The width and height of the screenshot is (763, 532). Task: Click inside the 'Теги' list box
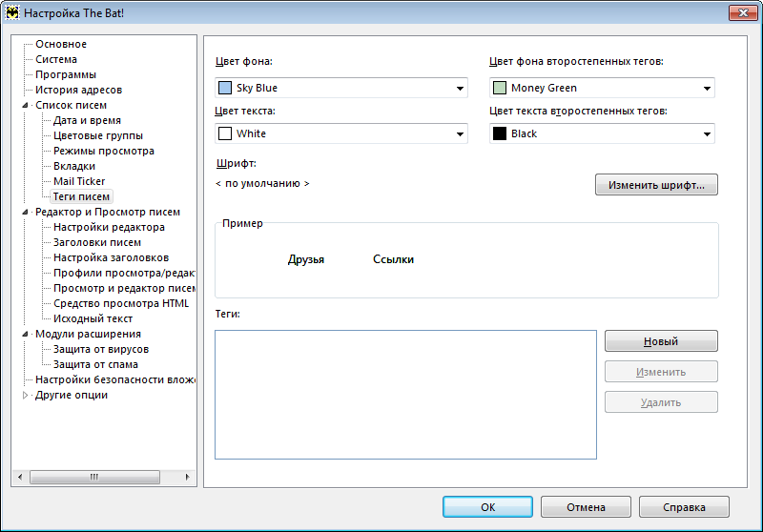[406, 395]
